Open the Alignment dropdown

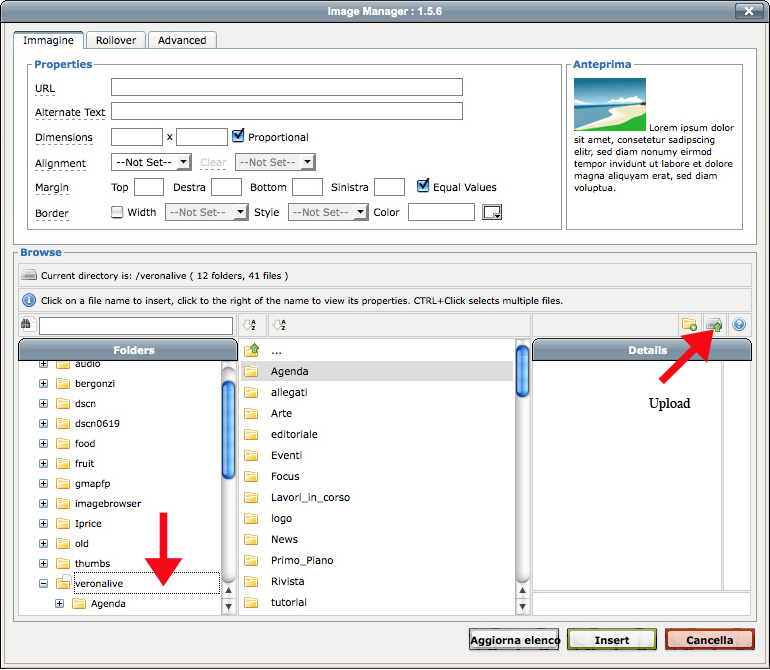[x=151, y=162]
